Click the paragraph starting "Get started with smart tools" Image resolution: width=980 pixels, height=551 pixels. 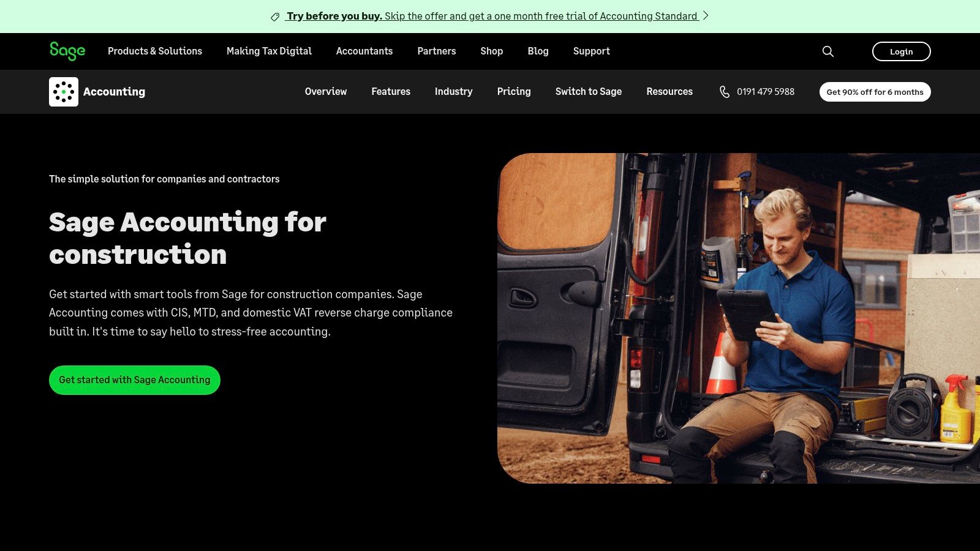[251, 313]
